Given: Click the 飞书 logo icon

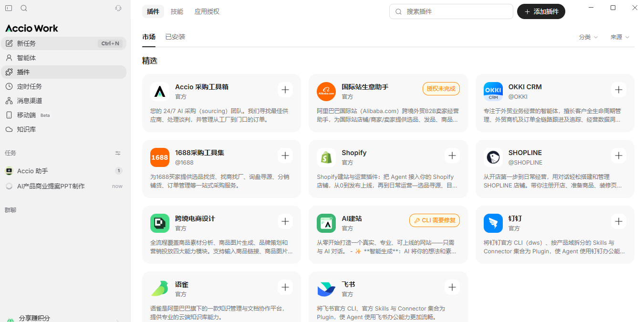Looking at the screenshot, I should click(x=326, y=289).
